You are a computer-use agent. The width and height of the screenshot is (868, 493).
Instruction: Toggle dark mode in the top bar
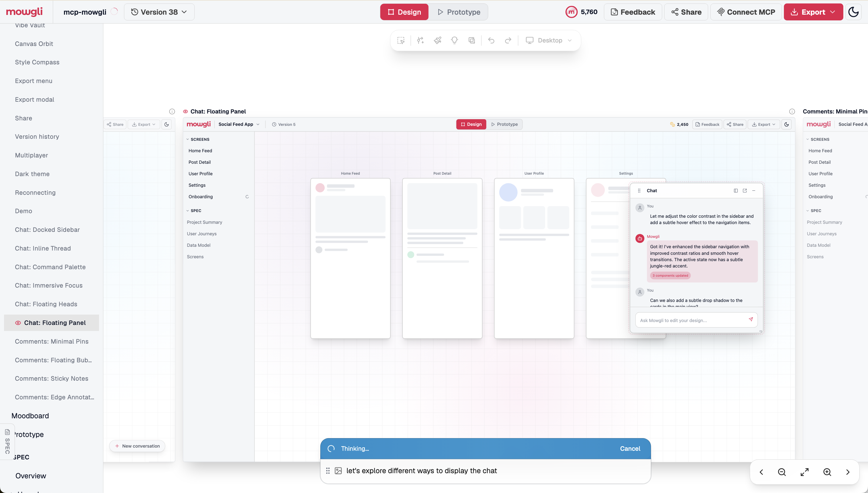(x=853, y=12)
